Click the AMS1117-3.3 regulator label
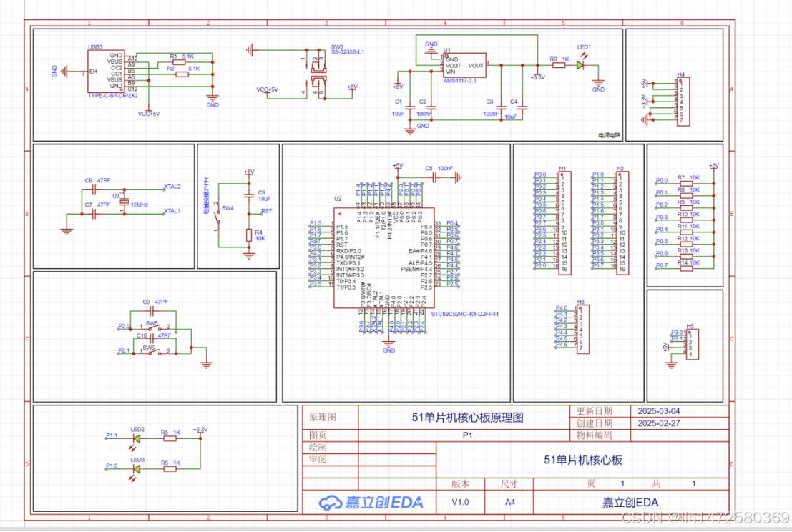The height and width of the screenshot is (532, 792). pyautogui.click(x=459, y=81)
